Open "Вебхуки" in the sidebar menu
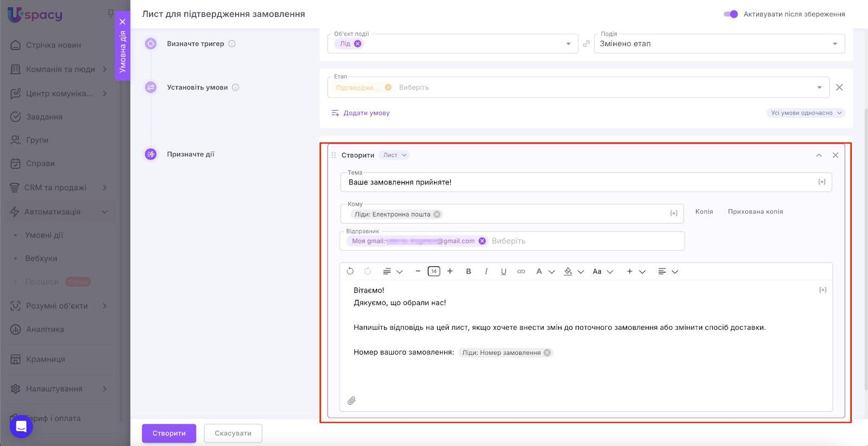868x446 pixels. (x=41, y=258)
